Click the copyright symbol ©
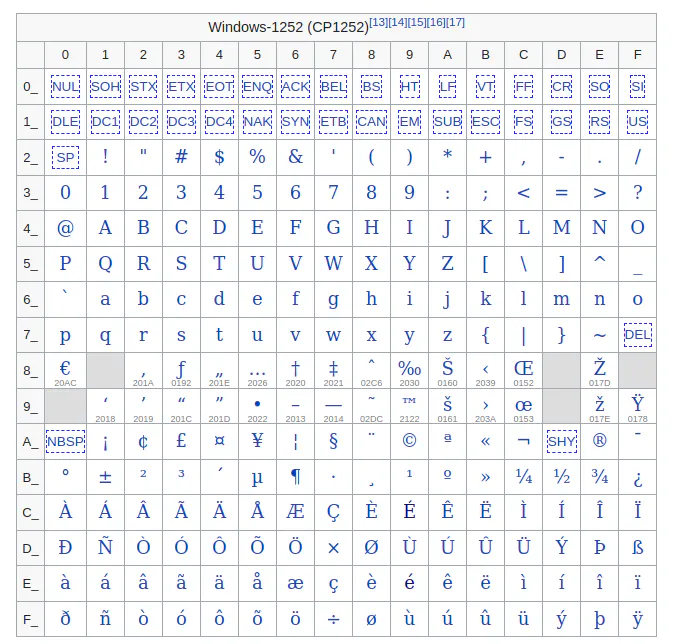Image resolution: width=674 pixels, height=644 pixels. pyautogui.click(x=409, y=440)
